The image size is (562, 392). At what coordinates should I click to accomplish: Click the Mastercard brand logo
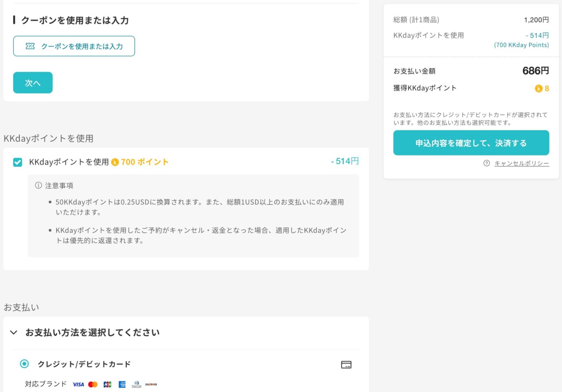[93, 384]
